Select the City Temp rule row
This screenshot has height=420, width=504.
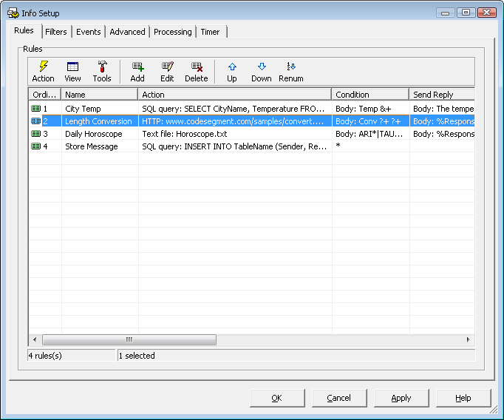[x=83, y=109]
